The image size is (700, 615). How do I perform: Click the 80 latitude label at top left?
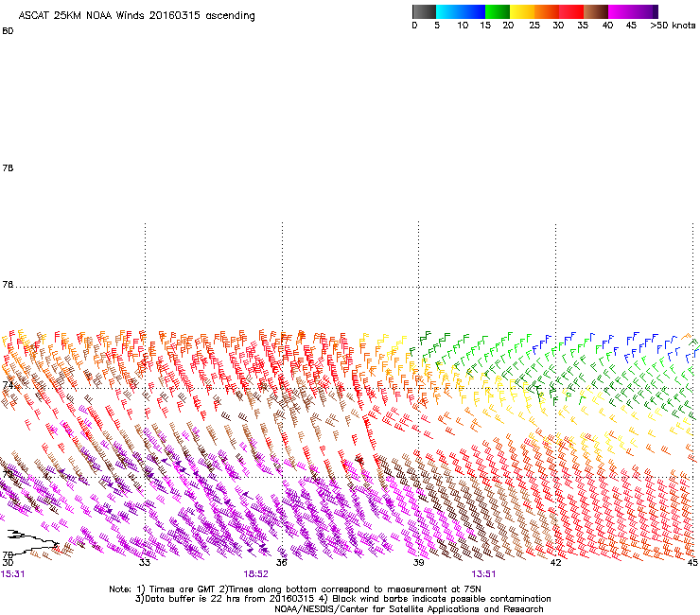[8, 31]
